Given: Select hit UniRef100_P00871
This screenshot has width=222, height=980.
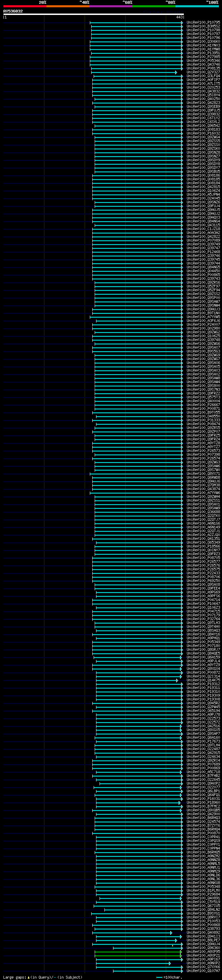Looking at the screenshot, I should click(x=203, y=408).
